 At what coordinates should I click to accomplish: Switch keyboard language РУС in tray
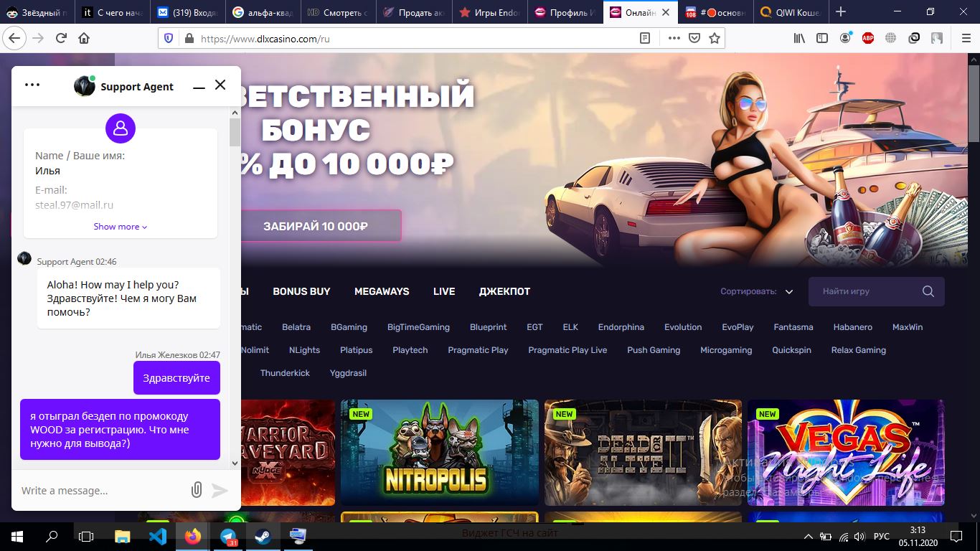(x=881, y=536)
